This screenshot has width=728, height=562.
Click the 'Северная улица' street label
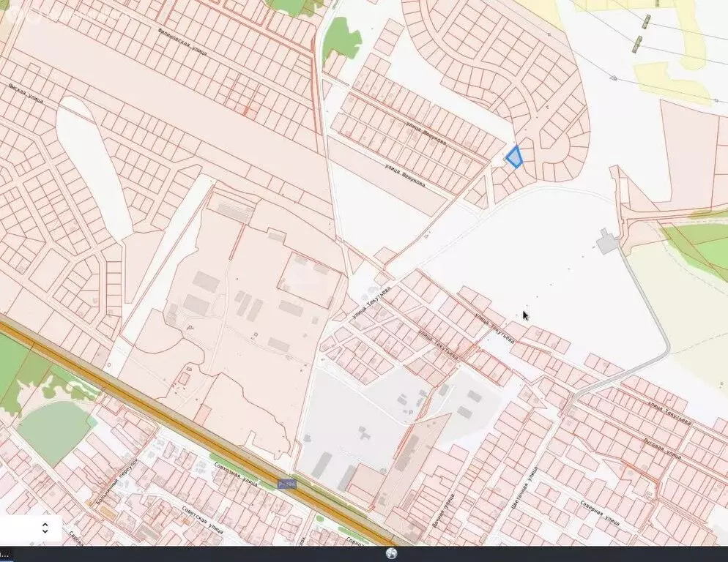(x=600, y=513)
